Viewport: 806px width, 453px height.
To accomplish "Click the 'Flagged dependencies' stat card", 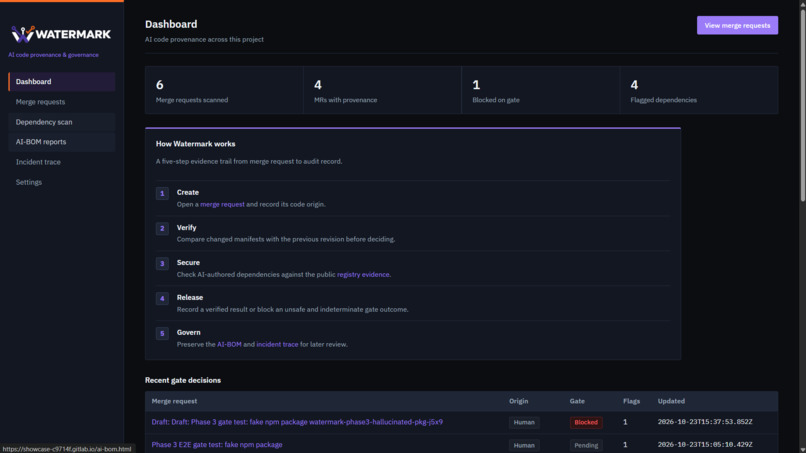I will click(x=699, y=90).
